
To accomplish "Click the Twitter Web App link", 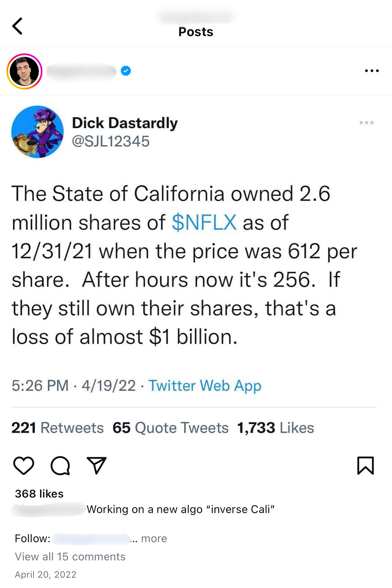I will pyautogui.click(x=205, y=386).
